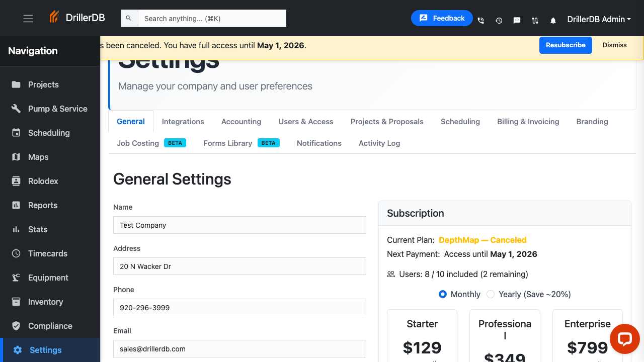Select Maps in the sidebar
This screenshot has width=644, height=362.
tap(38, 157)
